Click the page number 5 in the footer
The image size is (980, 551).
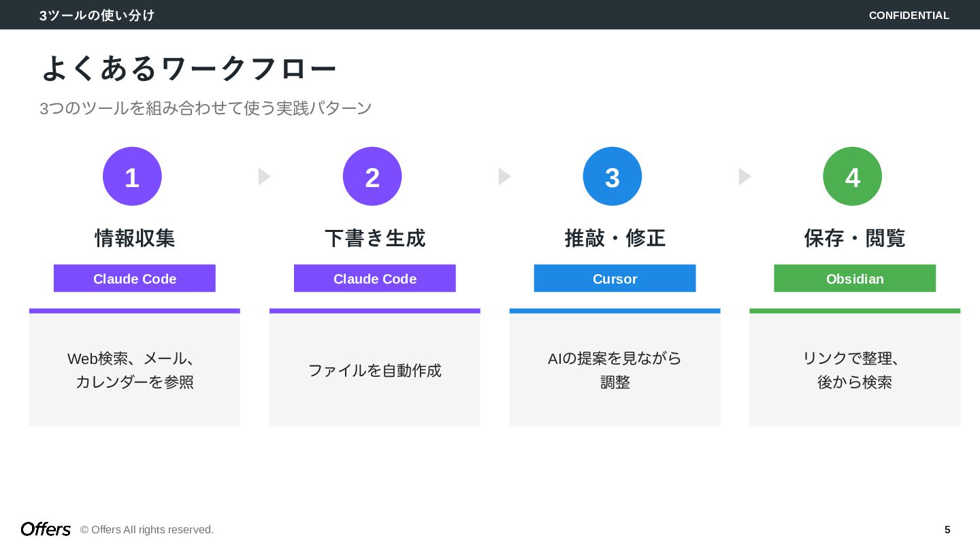click(x=947, y=529)
